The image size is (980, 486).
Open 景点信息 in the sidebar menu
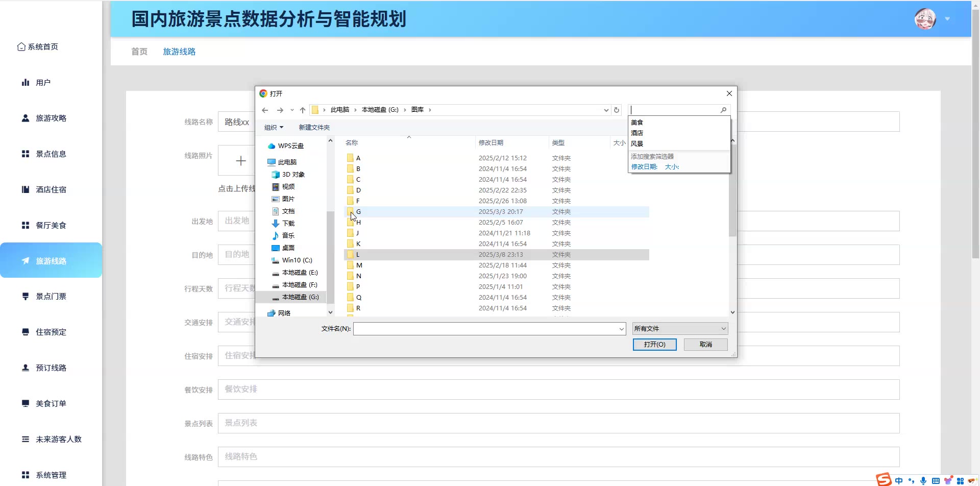click(x=51, y=154)
